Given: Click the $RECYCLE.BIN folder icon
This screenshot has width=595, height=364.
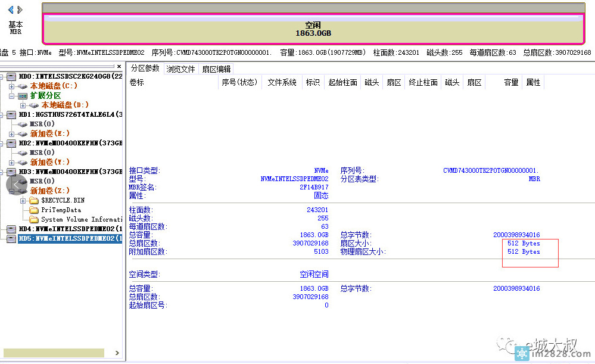Looking at the screenshot, I should click(33, 200).
